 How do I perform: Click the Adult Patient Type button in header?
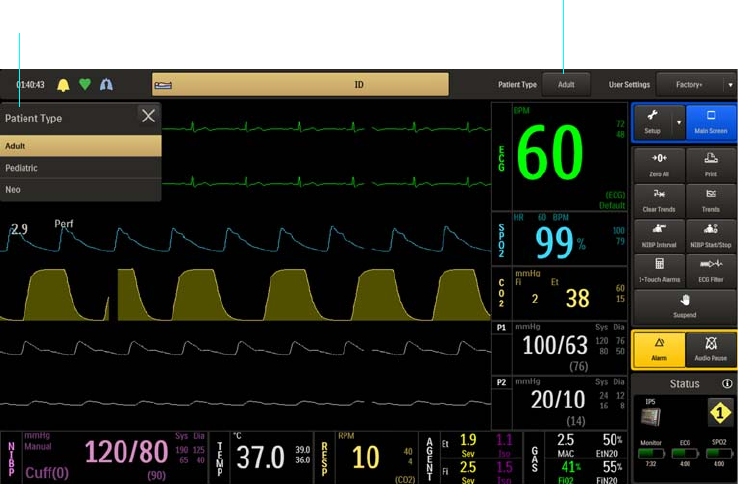566,85
